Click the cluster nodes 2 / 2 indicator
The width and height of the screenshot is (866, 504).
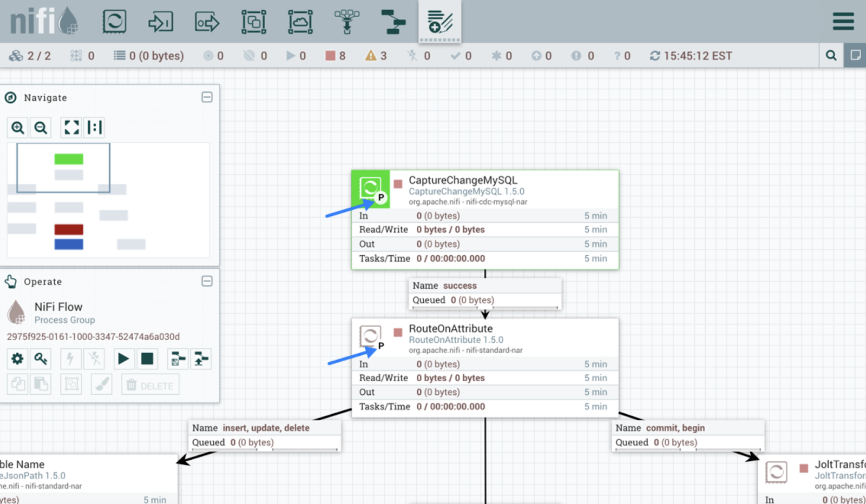(x=30, y=56)
